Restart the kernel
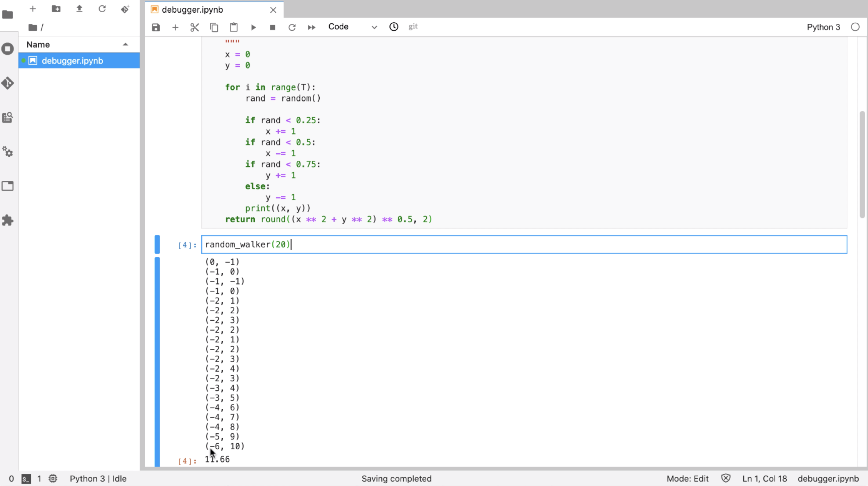The image size is (868, 486). coord(292,27)
